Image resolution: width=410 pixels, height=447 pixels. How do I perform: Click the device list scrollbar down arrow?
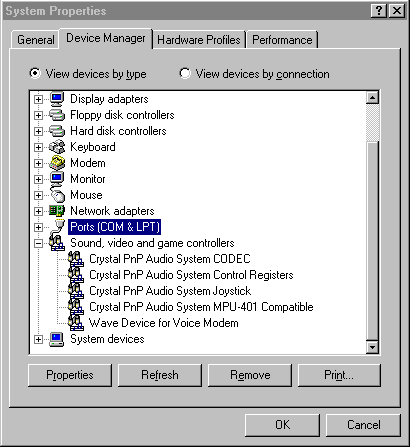pos(372,347)
